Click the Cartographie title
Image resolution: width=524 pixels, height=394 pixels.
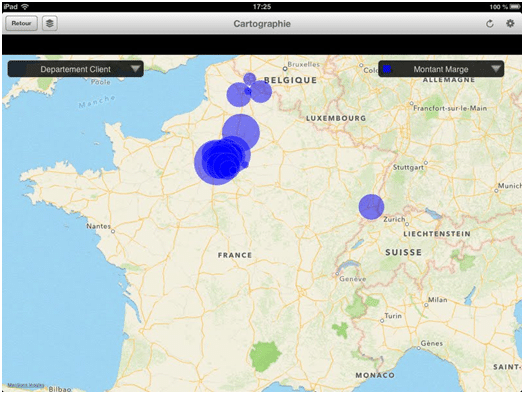point(262,24)
